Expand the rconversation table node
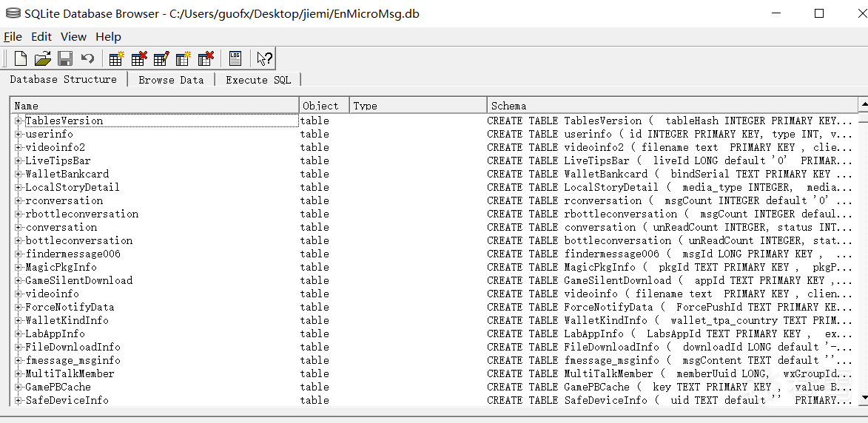868x423 pixels. [18, 200]
